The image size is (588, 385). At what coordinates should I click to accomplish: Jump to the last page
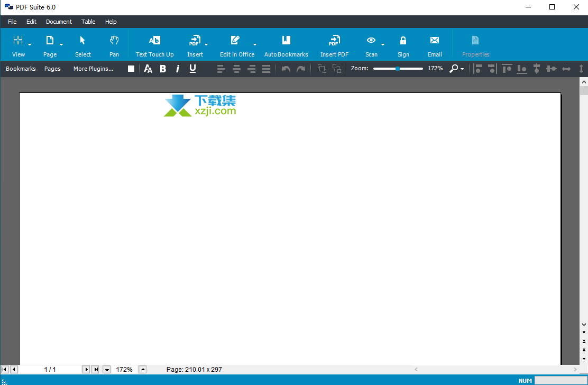pyautogui.click(x=96, y=369)
